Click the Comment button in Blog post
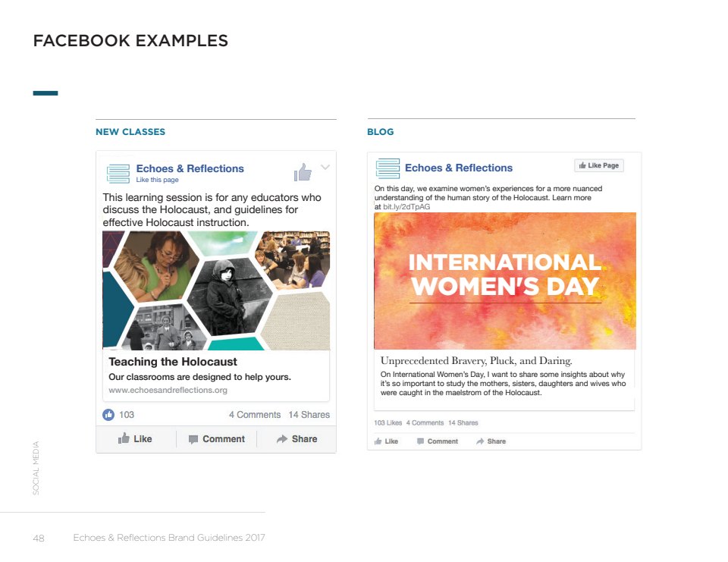The width and height of the screenshot is (728, 562). pos(438,441)
